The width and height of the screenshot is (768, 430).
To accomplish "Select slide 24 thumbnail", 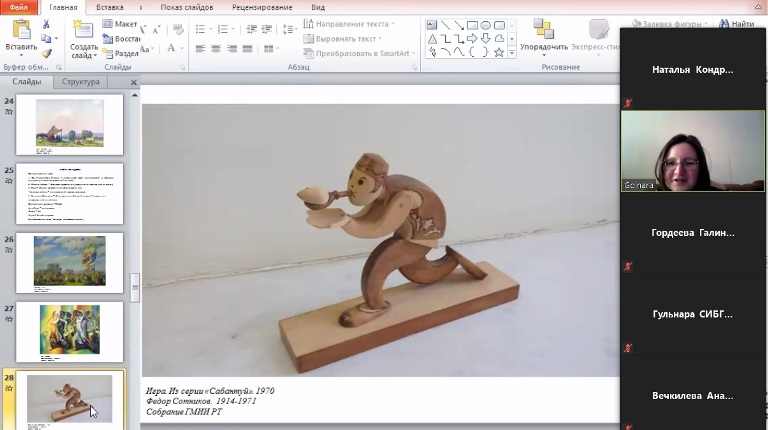I will click(x=70, y=125).
